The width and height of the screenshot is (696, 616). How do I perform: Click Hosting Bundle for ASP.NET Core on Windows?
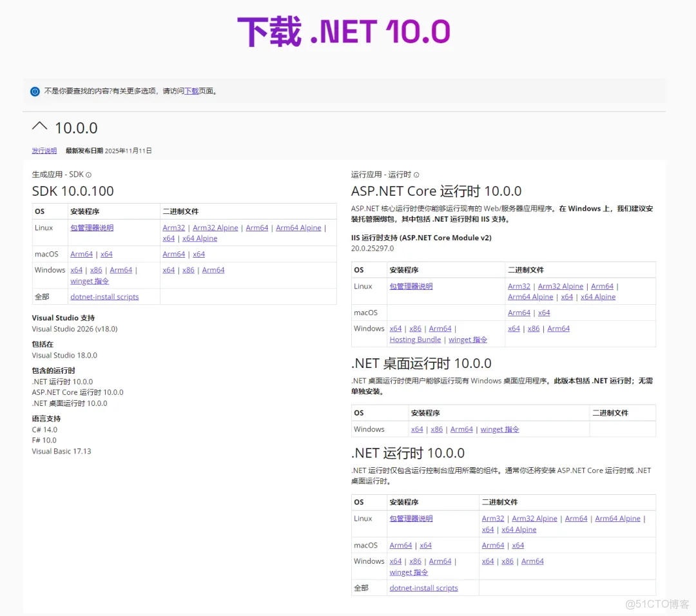point(414,340)
